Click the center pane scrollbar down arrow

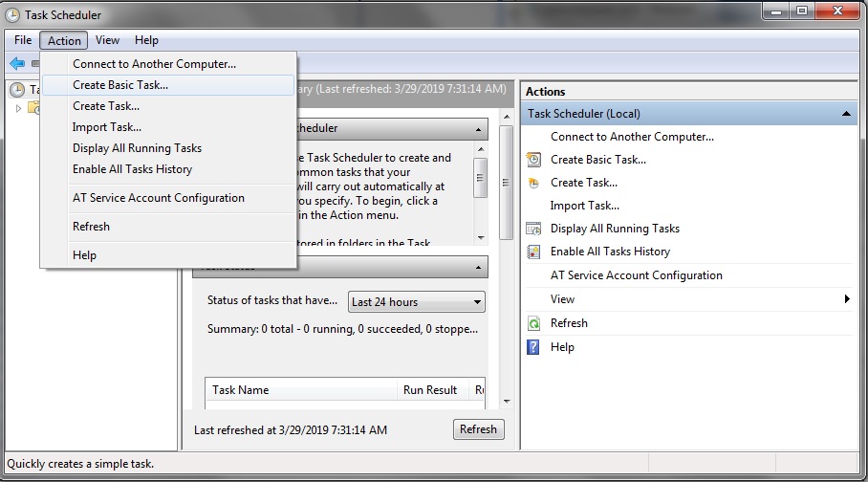(507, 401)
